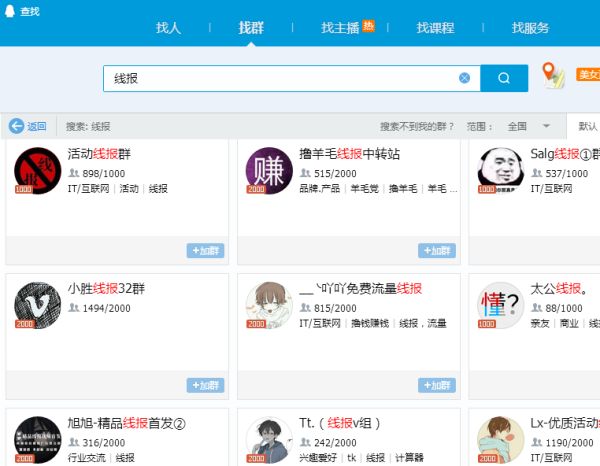Click 搜索不到我的群 help link
This screenshot has width=600, height=466.
point(417,126)
